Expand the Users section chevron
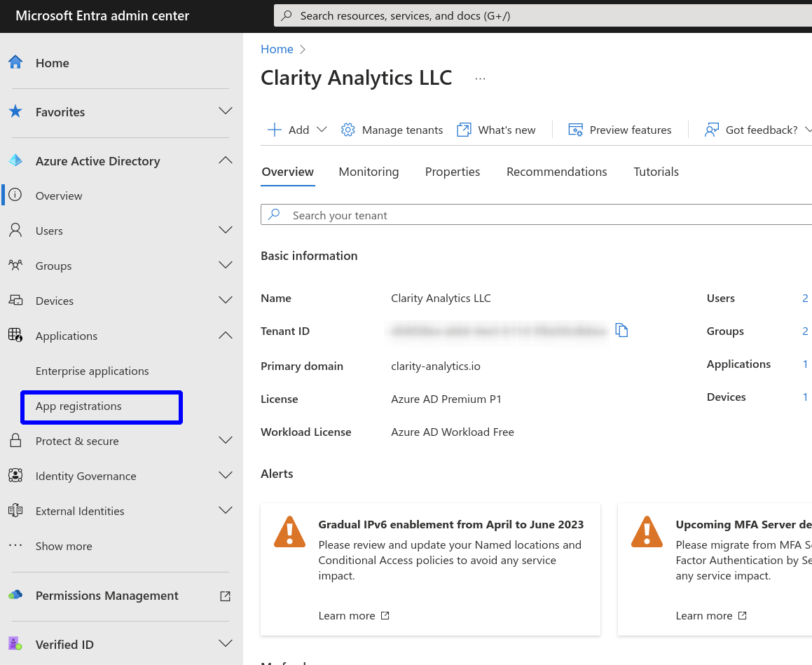The width and height of the screenshot is (812, 665). 225,230
